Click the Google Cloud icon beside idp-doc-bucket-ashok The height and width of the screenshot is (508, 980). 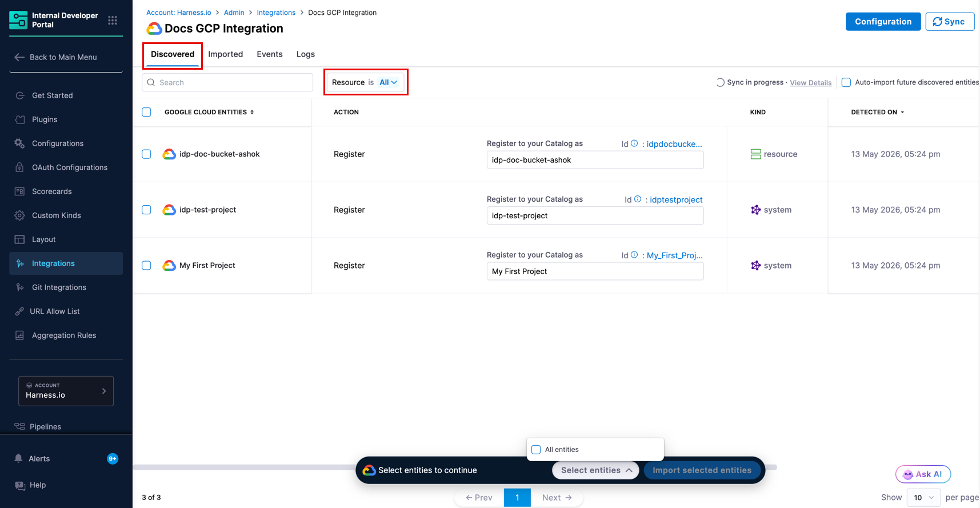point(169,154)
